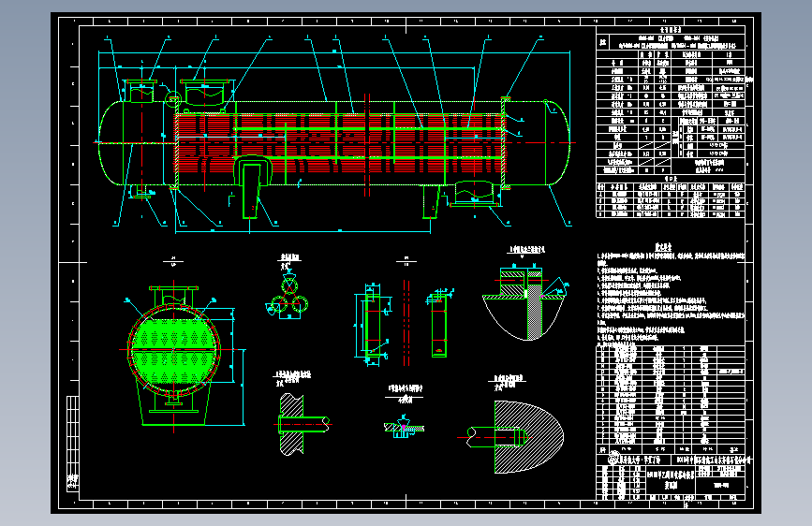The image size is (812, 526).
Task: Click the left saddle support of the vessel
Action: [x=252, y=187]
